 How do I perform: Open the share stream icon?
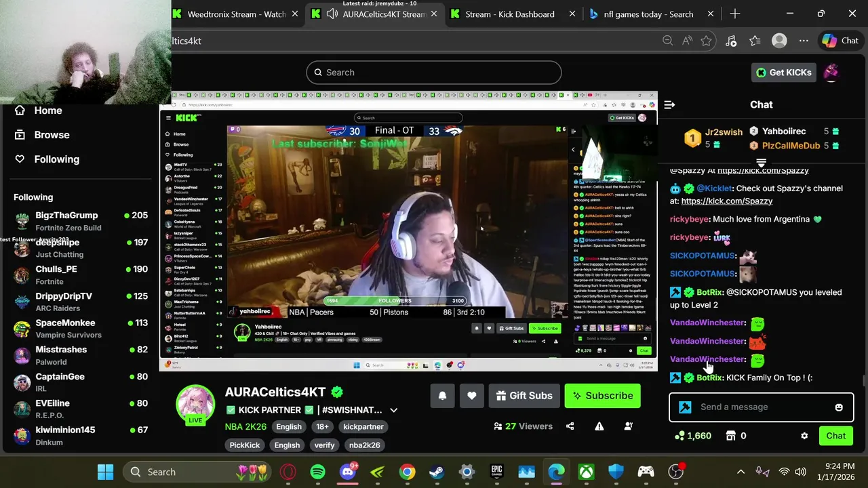pyautogui.click(x=570, y=426)
